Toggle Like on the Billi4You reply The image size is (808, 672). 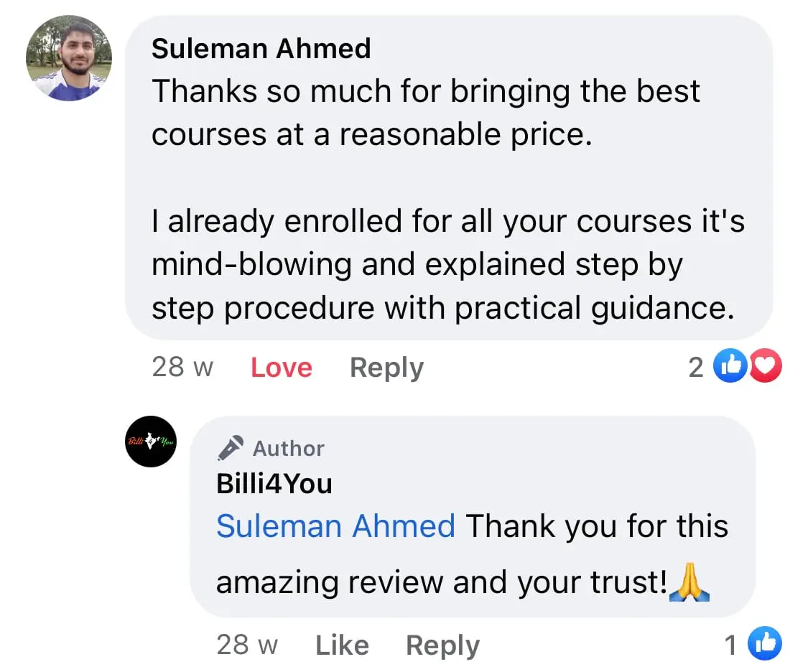[342, 645]
